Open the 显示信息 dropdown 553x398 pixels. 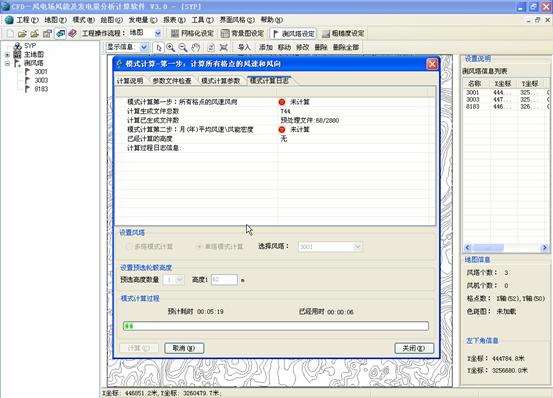point(144,47)
